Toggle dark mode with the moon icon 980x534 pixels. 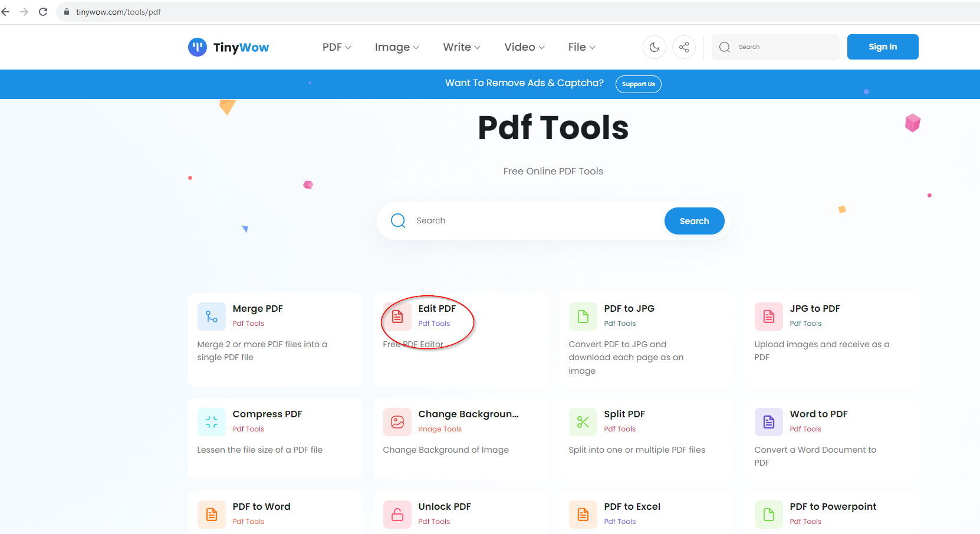click(655, 47)
